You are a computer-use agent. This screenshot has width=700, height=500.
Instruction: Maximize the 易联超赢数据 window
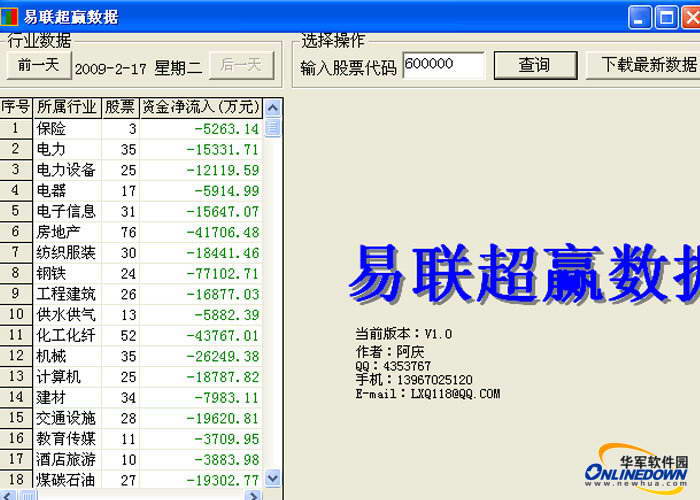coord(666,17)
